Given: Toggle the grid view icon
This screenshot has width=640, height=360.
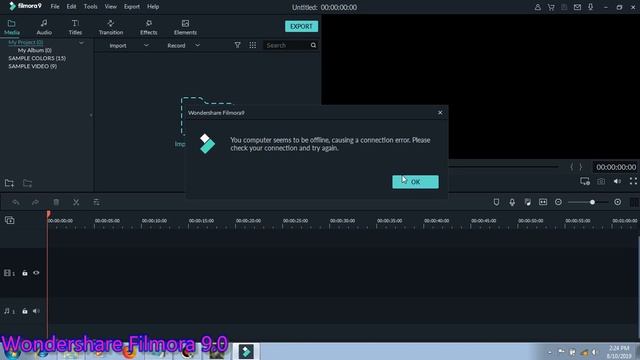Looking at the screenshot, I should click(x=253, y=45).
